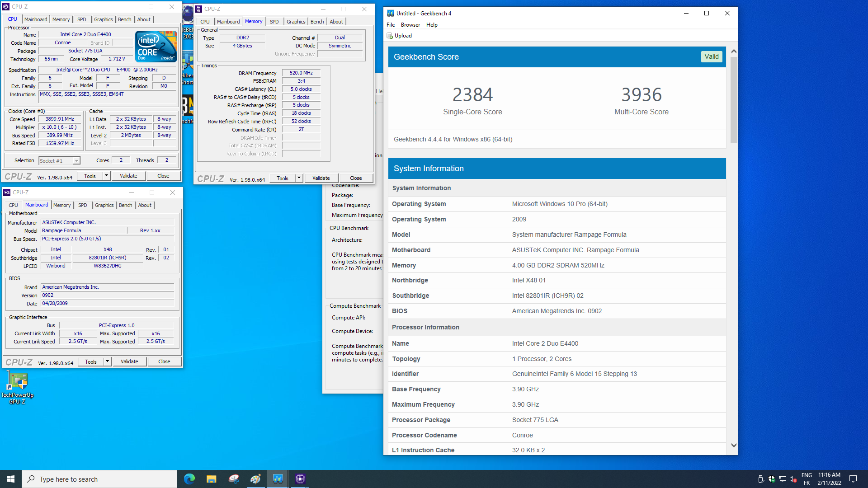The width and height of the screenshot is (868, 488).
Task: Click the Windows Security tray icon
Action: (772, 479)
